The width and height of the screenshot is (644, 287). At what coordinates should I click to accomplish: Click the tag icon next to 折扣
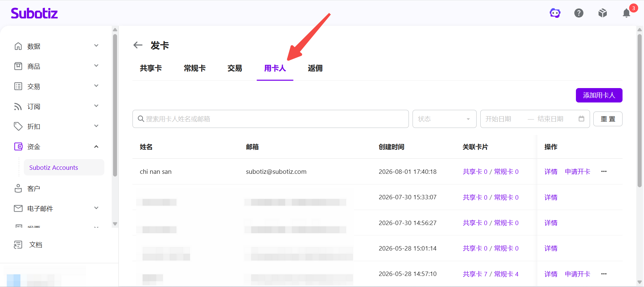(x=18, y=126)
